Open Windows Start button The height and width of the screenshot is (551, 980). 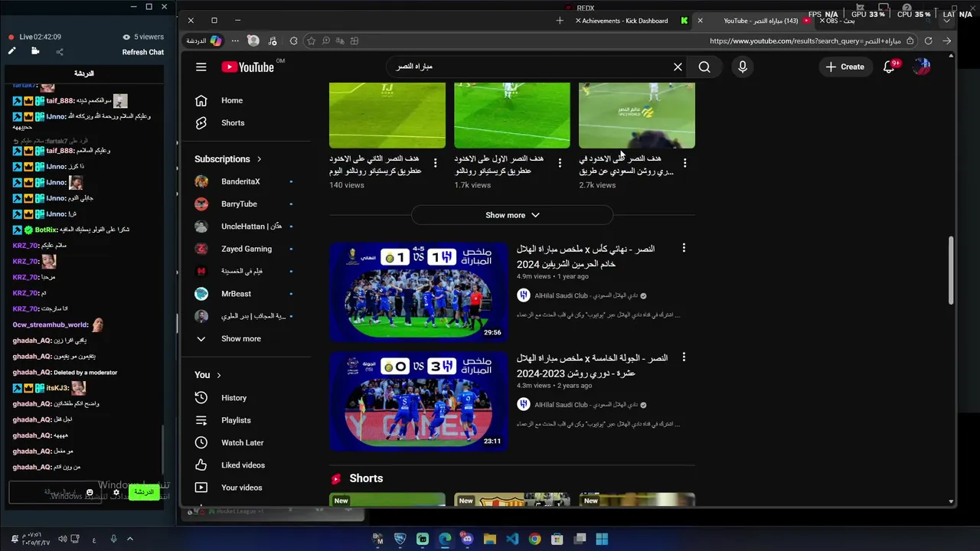click(x=602, y=540)
